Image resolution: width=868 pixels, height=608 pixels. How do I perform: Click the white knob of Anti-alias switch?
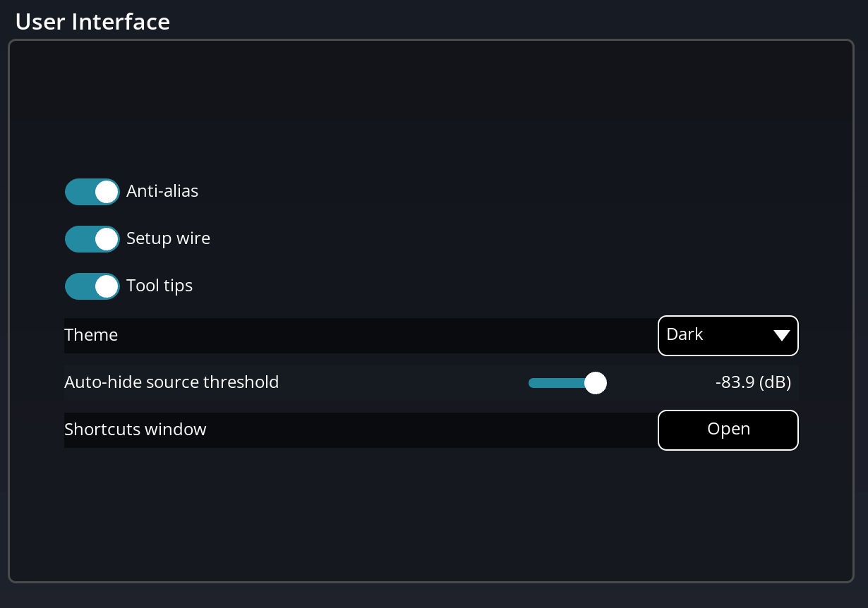[x=107, y=192]
